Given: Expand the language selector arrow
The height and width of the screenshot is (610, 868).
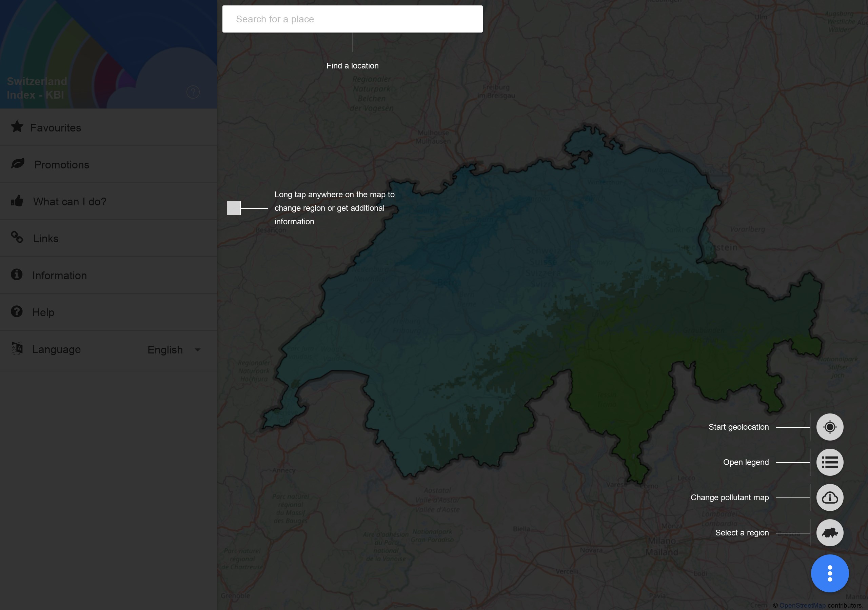Looking at the screenshot, I should pyautogui.click(x=197, y=350).
